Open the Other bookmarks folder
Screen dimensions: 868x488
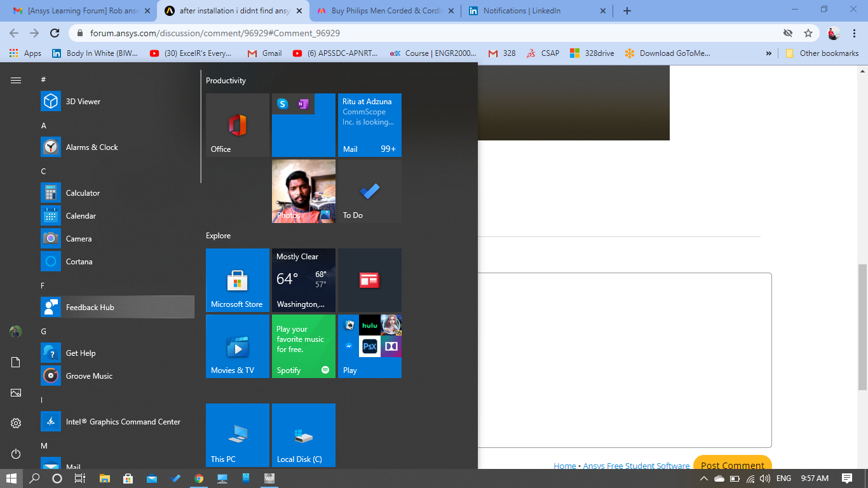[x=822, y=53]
